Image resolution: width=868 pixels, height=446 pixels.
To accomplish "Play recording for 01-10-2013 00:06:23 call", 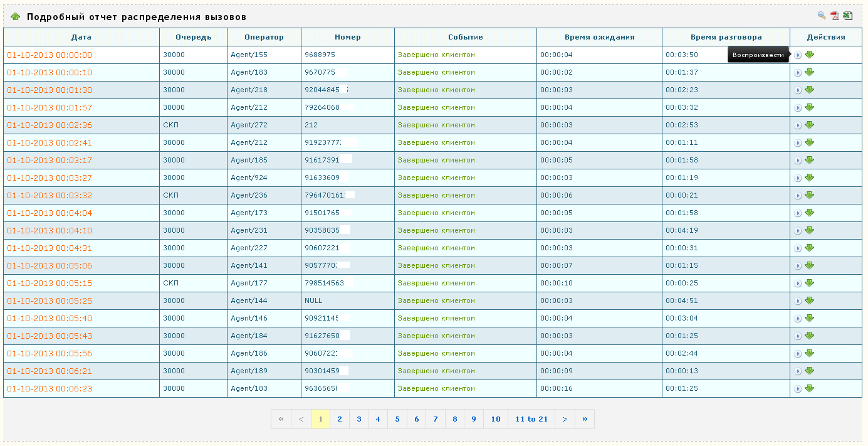I will point(798,389).
